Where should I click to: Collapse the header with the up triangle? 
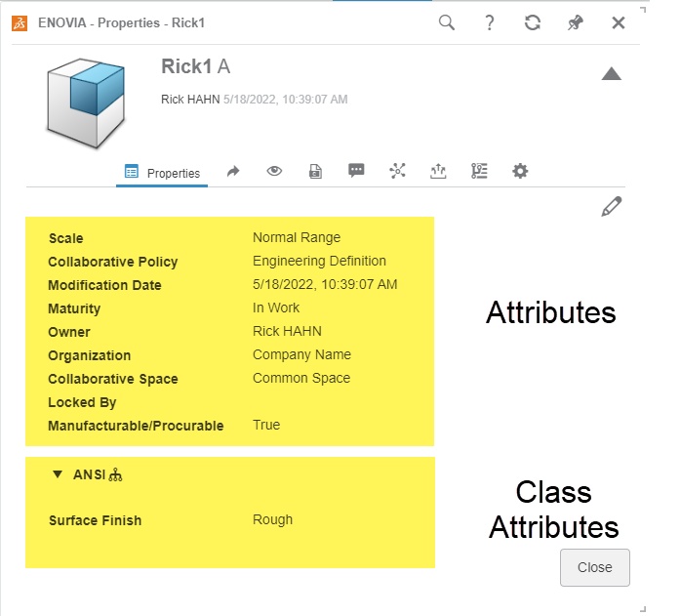pos(611,74)
